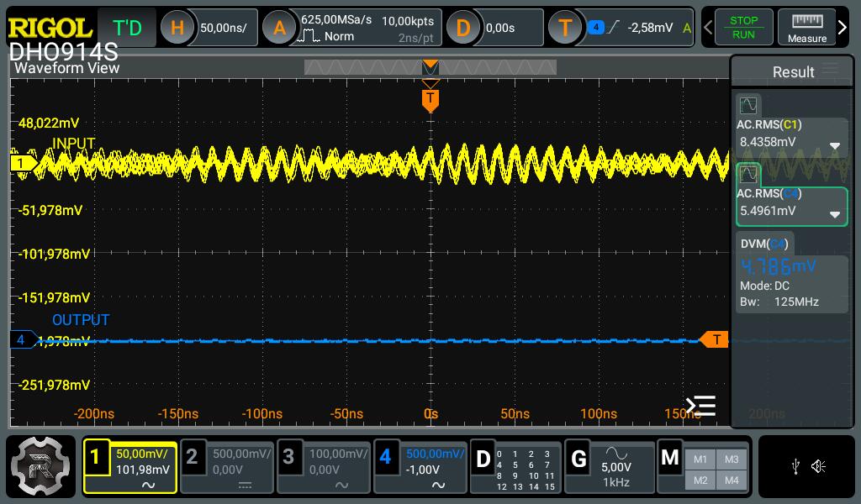Toggle the function generator G output
The image size is (861, 504).
[578, 459]
